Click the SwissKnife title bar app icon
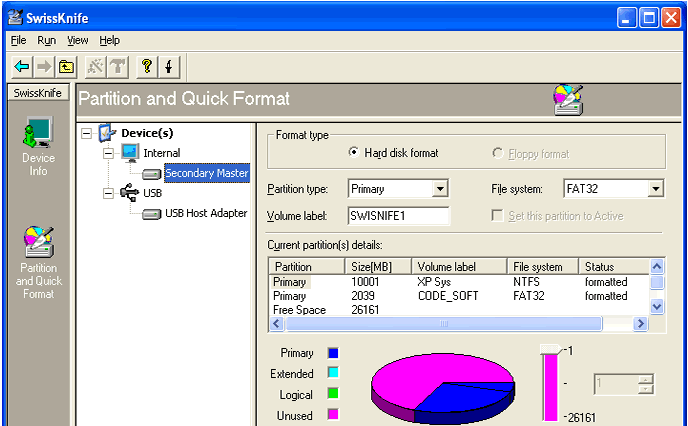 [x=15, y=18]
